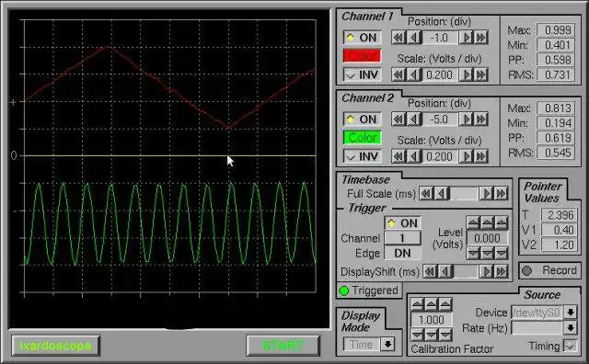Fast-decrease Channel 2 position with double-left arrow
The image size is (589, 364).
tap(398, 119)
